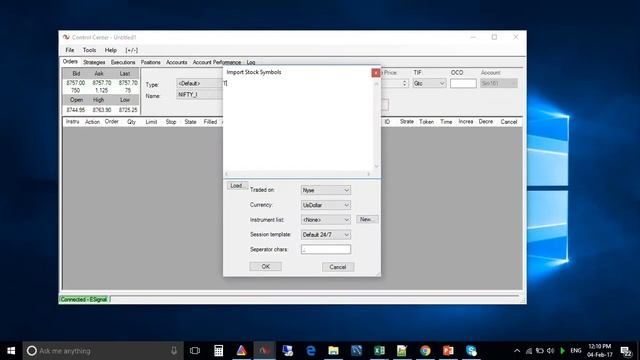Open the Instrument list dropdown
This screenshot has height=360, width=640.
click(326, 220)
